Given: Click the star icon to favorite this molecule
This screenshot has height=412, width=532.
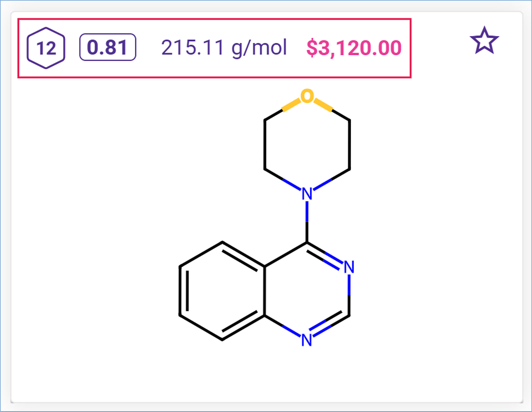Looking at the screenshot, I should 484,41.
